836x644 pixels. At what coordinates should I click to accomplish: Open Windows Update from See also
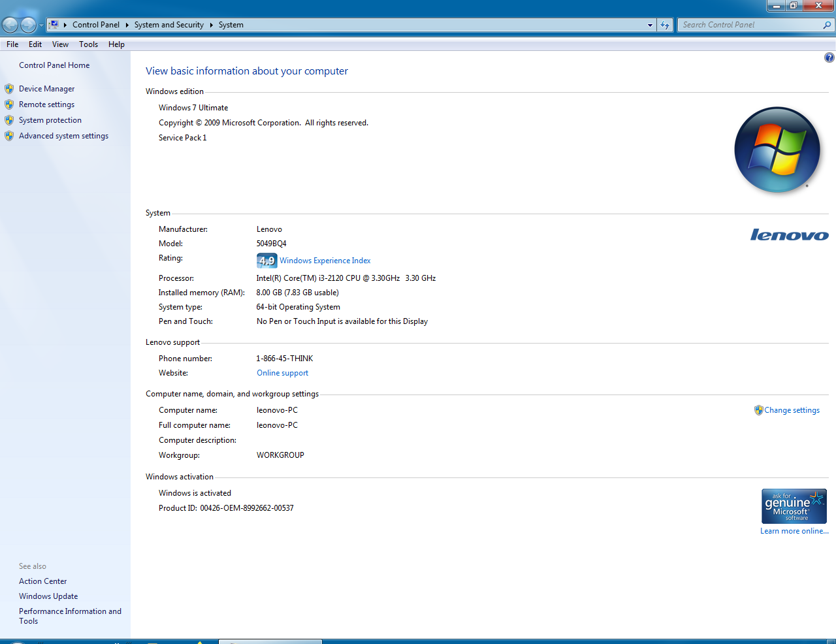[x=48, y=596]
